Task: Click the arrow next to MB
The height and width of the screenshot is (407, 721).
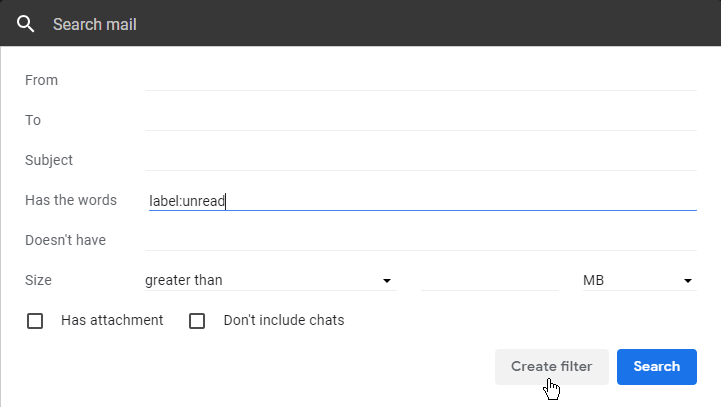Action: coord(688,281)
